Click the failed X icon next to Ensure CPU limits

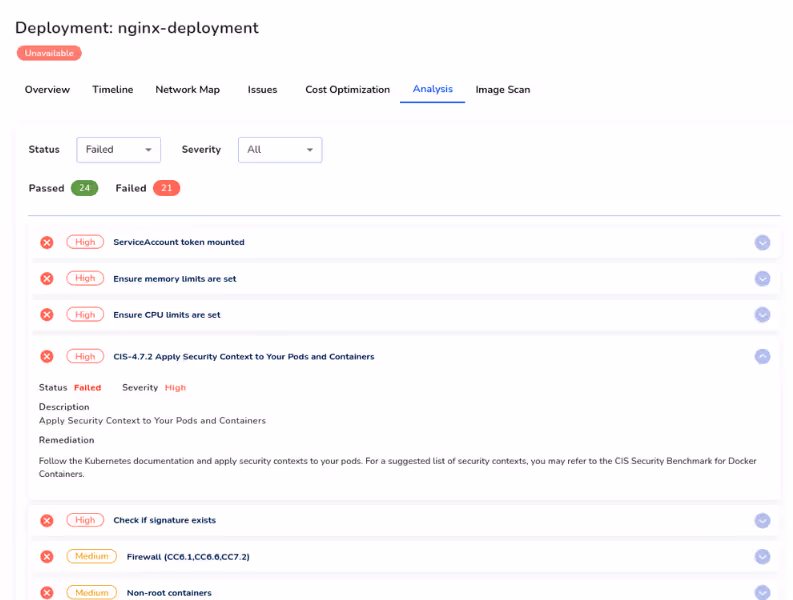(x=47, y=315)
